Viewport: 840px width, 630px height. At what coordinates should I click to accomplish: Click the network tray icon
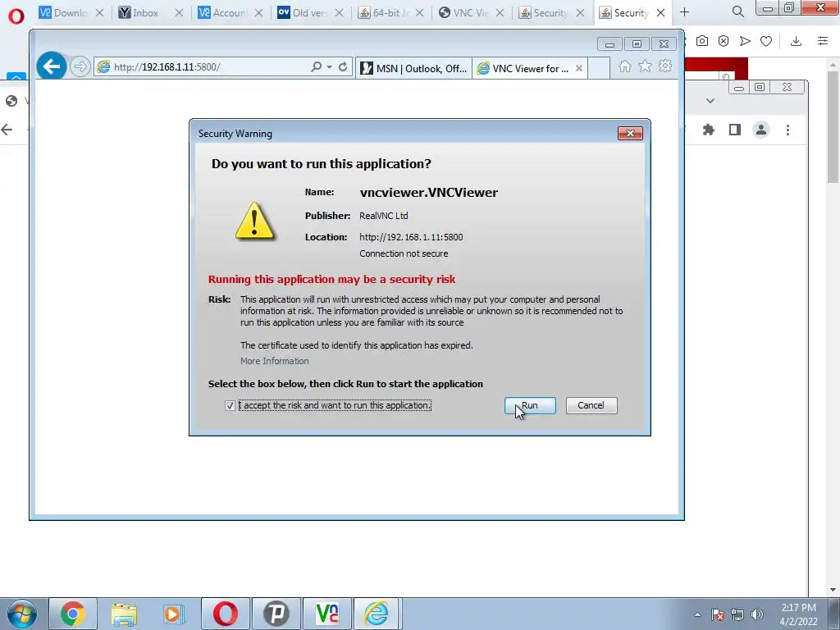(737, 614)
